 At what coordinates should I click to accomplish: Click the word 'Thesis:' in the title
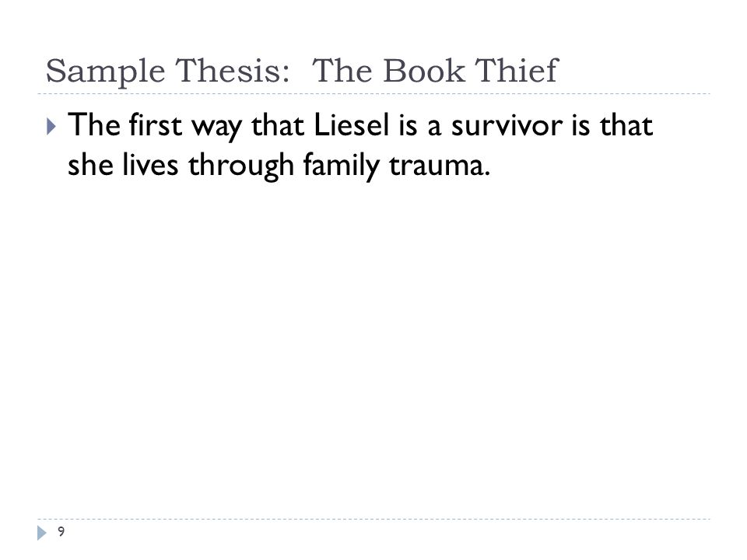click(x=233, y=71)
